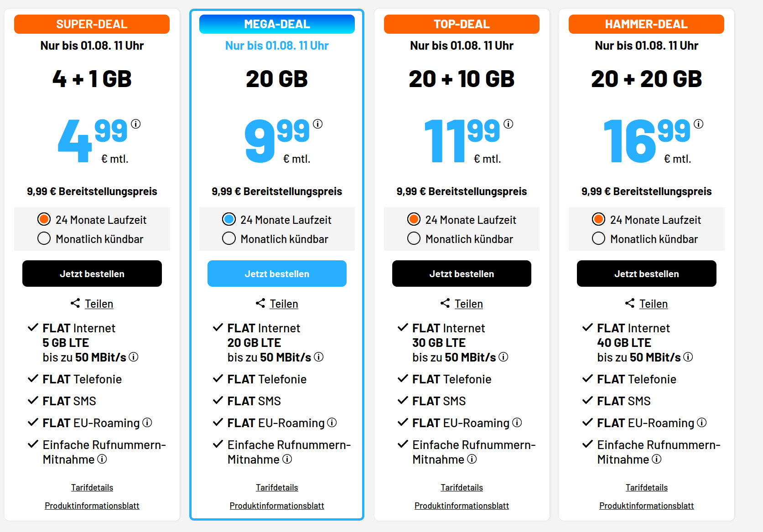Click the info icon beside 9.99 € price
The image size is (763, 532).
[x=318, y=123]
